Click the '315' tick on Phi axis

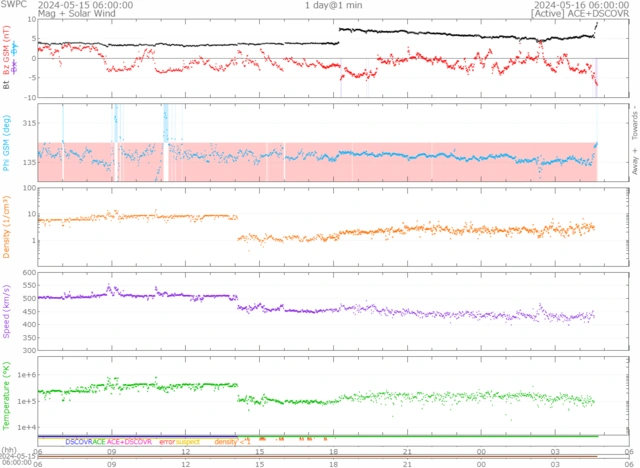[30, 123]
